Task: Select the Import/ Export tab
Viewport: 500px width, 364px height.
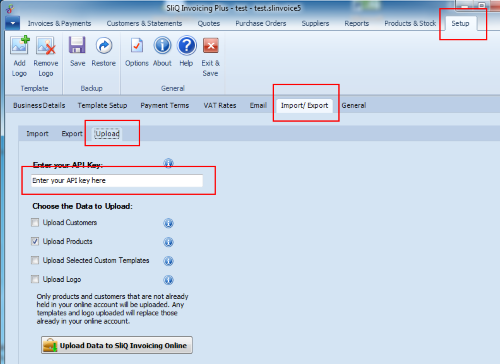Action: tap(304, 106)
